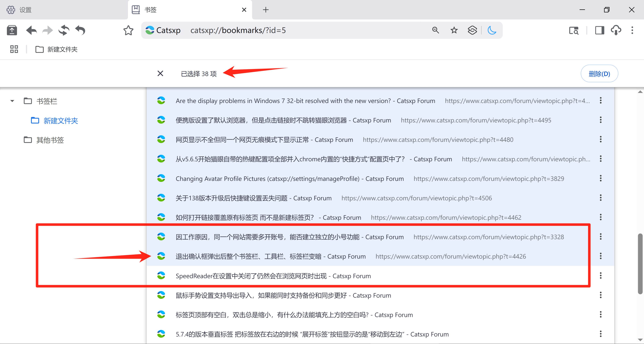Open more menu for 便携版设置了默认浏览器 row
This screenshot has height=344, width=644.
[601, 120]
